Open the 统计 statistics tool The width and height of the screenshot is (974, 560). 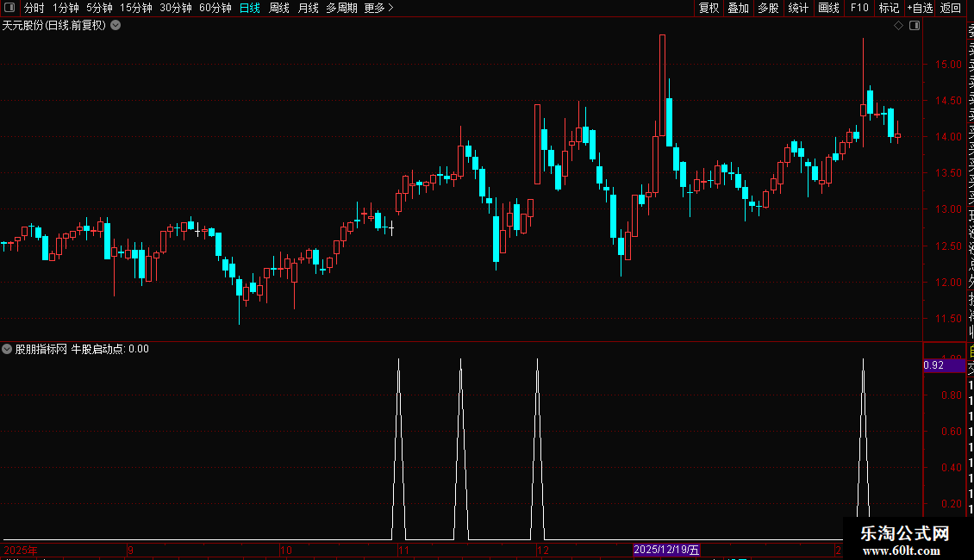(x=798, y=8)
